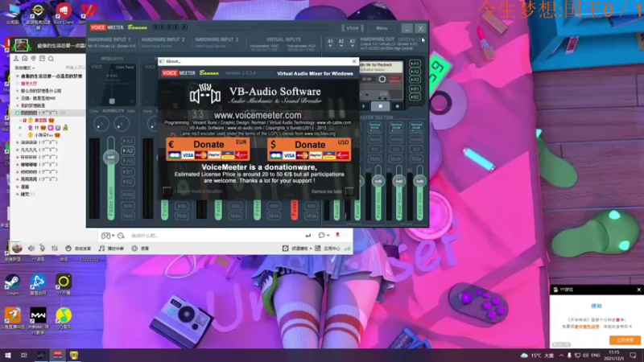Open the gamepad icon in YY chat input
The image size is (644, 362).
click(x=106, y=236)
